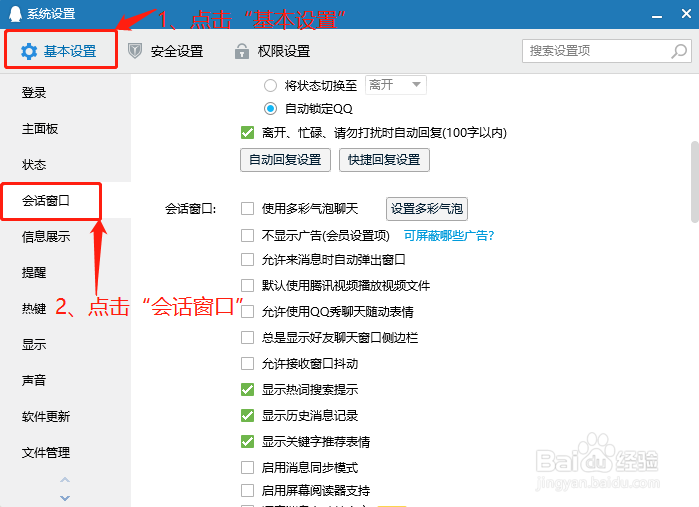
Task: Open the 可屏蔽哪些广告? link
Action: [x=449, y=235]
